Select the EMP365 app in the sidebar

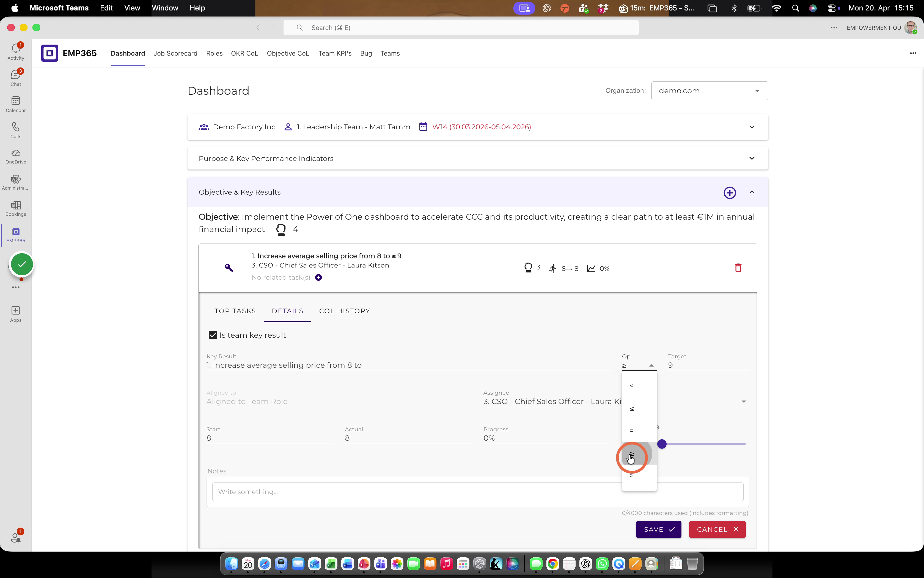click(16, 235)
